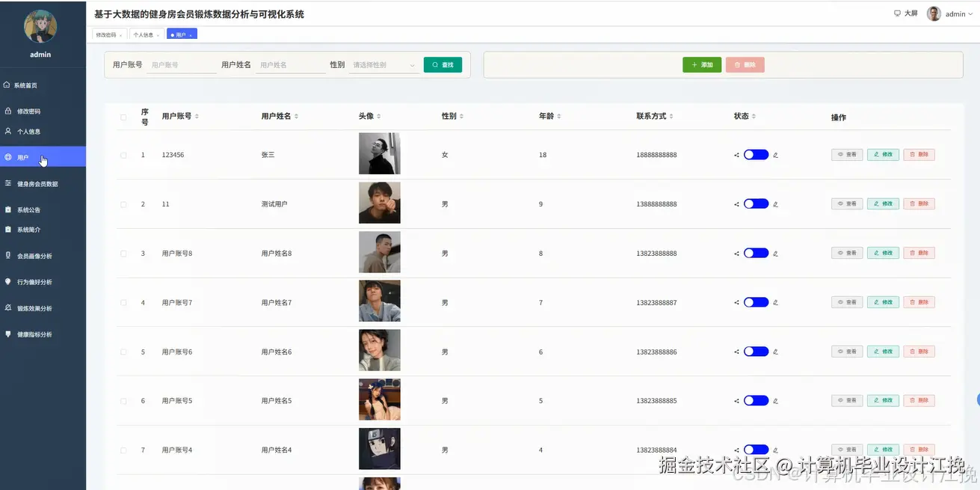Sort the table by 年龄 column

pyautogui.click(x=559, y=117)
